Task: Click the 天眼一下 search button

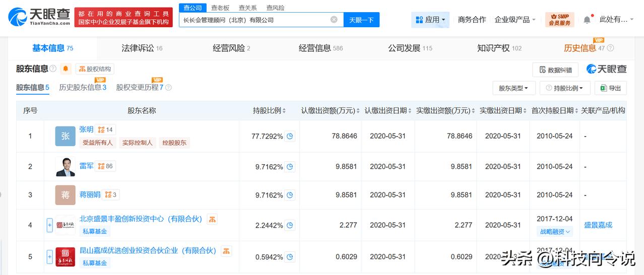Action: click(361, 20)
